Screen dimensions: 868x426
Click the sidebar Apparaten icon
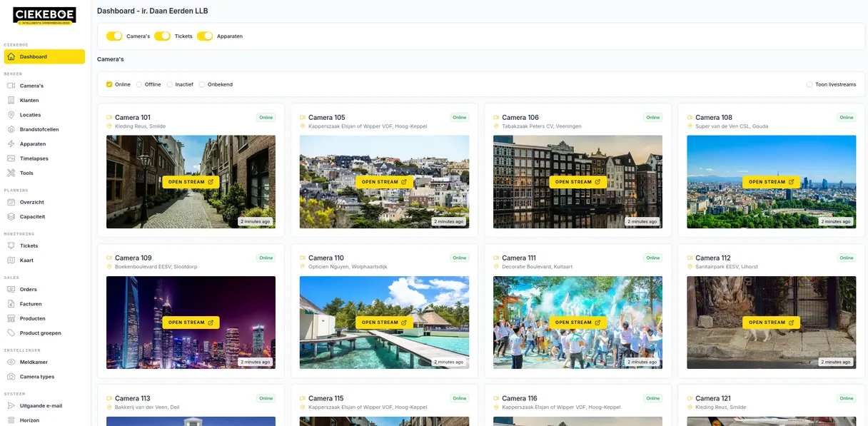pyautogui.click(x=11, y=144)
